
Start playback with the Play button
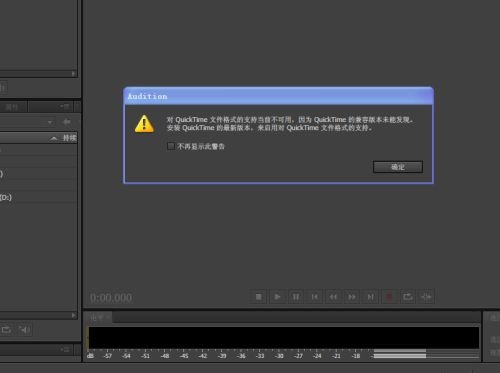(277, 297)
